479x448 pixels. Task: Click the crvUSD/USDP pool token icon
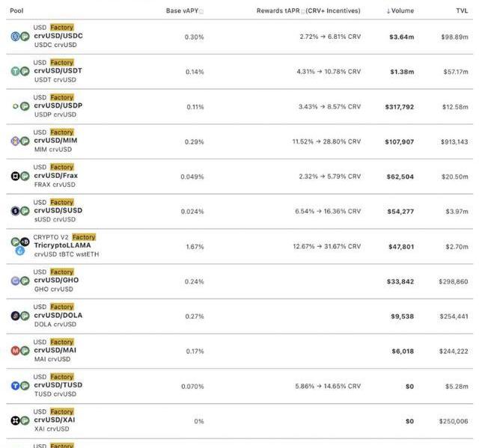20,106
